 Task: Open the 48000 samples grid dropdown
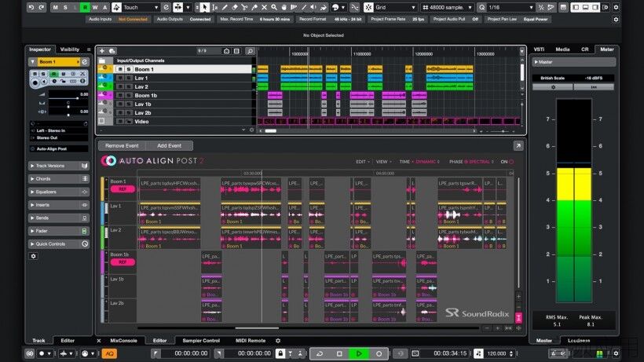[448, 7]
